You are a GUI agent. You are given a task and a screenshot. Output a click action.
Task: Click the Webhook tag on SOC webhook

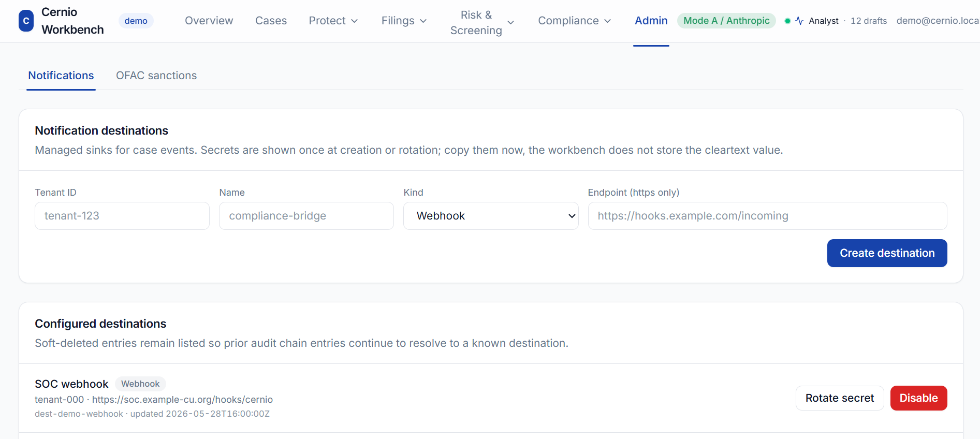pos(140,384)
